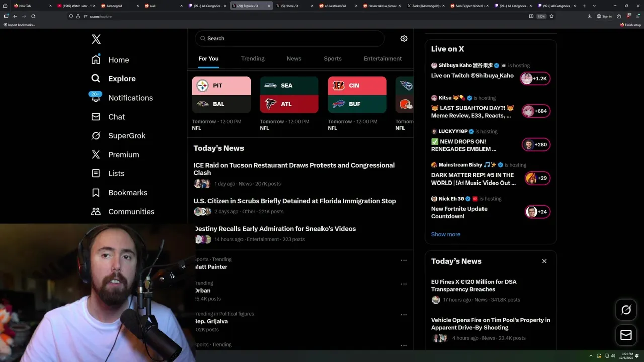
Task: Join Kitsu live +684 button
Action: point(535,111)
